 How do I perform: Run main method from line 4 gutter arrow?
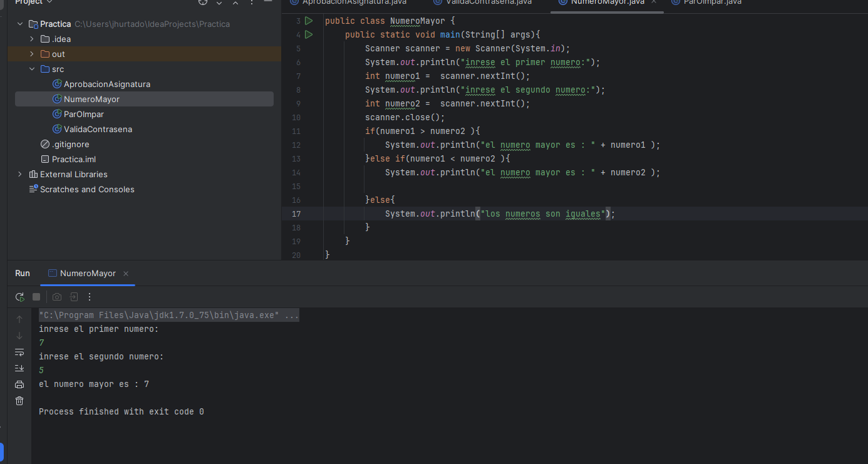[x=309, y=34]
